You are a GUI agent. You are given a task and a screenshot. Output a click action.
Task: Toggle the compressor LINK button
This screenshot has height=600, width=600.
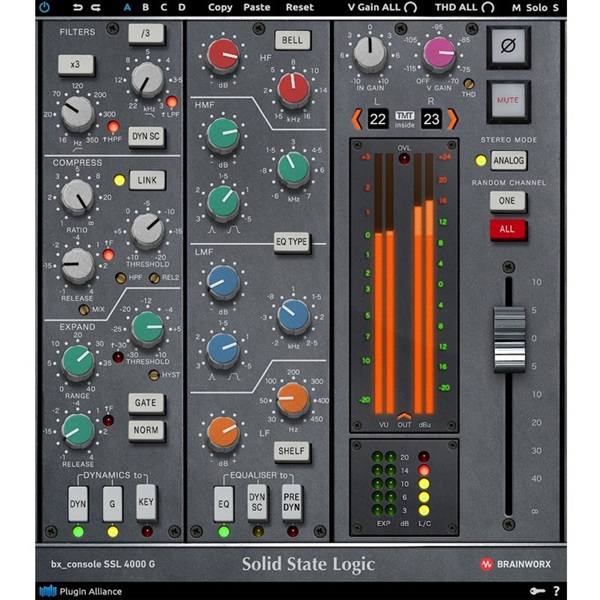(x=147, y=180)
